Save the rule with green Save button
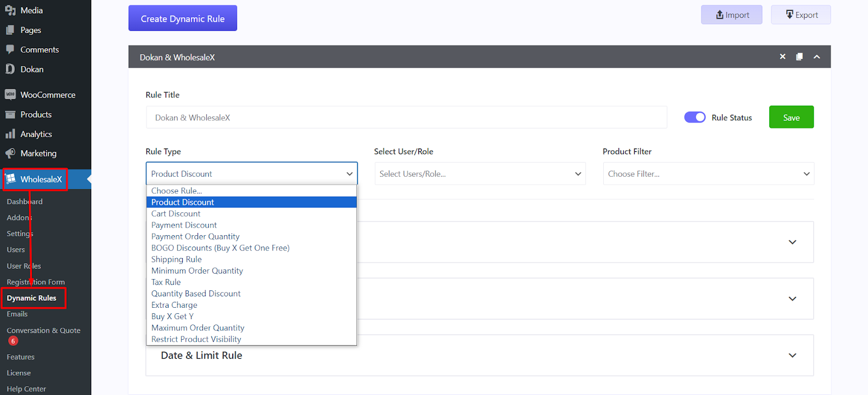868x395 pixels. tap(791, 117)
